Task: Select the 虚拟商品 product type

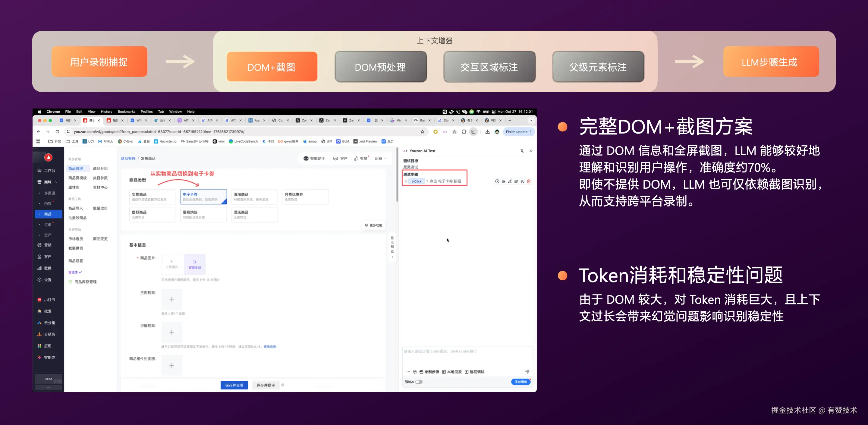Action: pyautogui.click(x=152, y=214)
